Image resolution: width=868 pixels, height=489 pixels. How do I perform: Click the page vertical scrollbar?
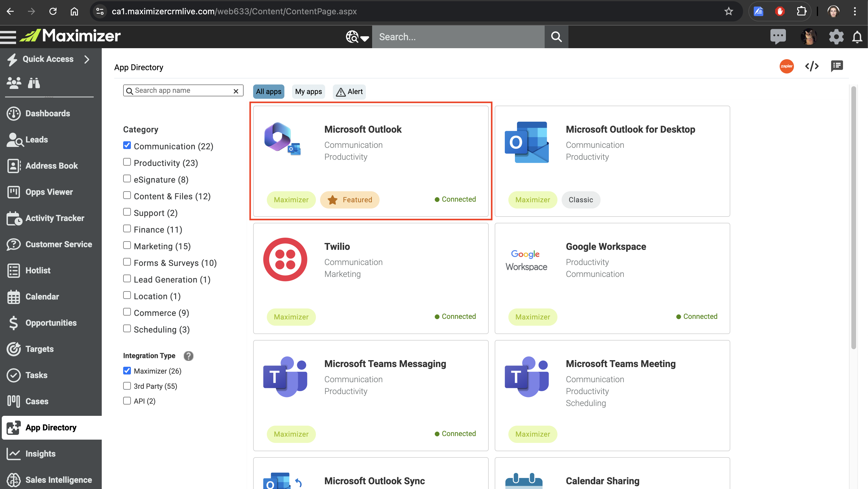tap(853, 218)
